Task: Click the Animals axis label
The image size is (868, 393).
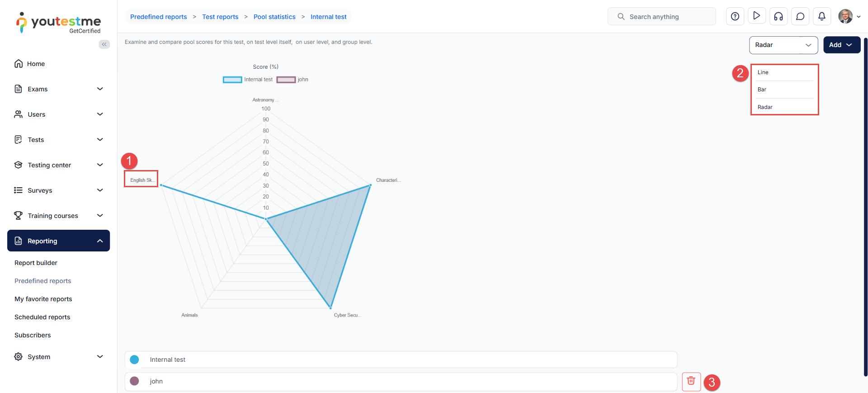Action: tap(189, 315)
